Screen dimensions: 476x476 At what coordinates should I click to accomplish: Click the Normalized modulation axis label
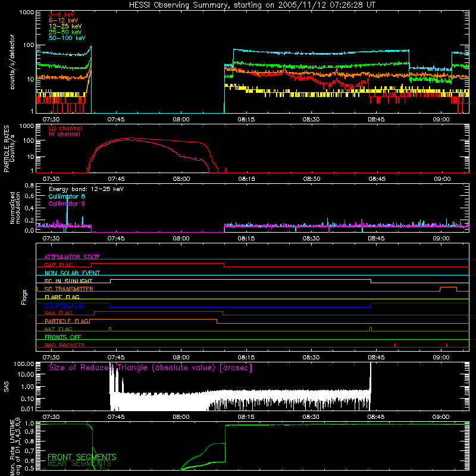[x=15, y=208]
